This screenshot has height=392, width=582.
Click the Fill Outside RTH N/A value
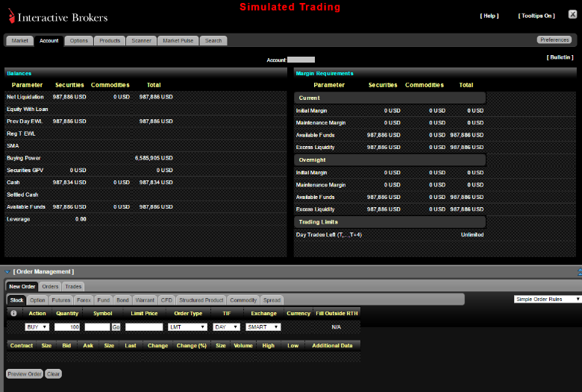point(337,327)
